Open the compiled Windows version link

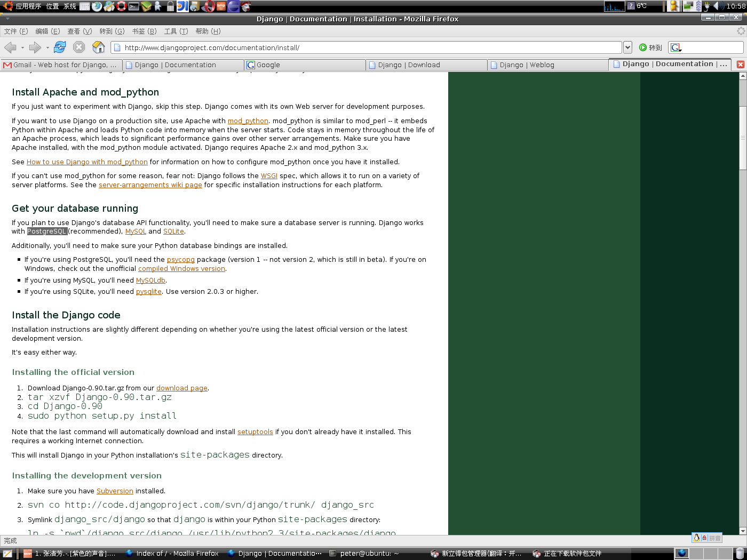coord(181,269)
